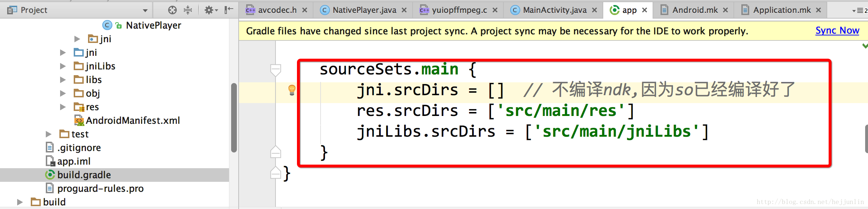The image size is (868, 209).
Task: Click the scroll from source target icon
Action: coord(172,10)
